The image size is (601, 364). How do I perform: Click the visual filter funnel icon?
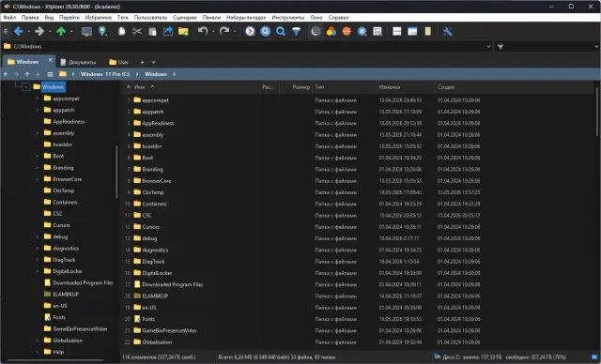[x=297, y=31]
